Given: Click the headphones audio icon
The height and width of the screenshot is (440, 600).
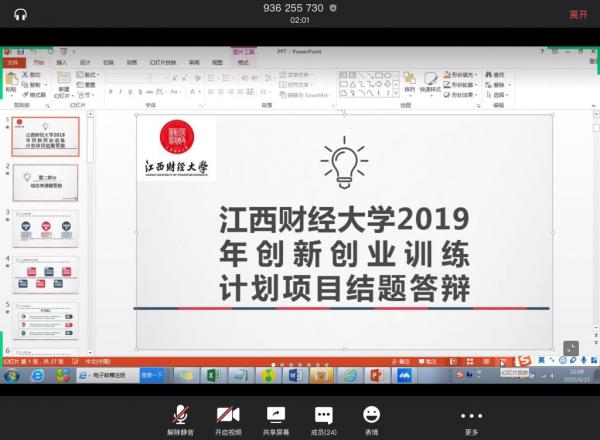Looking at the screenshot, I should 20,15.
